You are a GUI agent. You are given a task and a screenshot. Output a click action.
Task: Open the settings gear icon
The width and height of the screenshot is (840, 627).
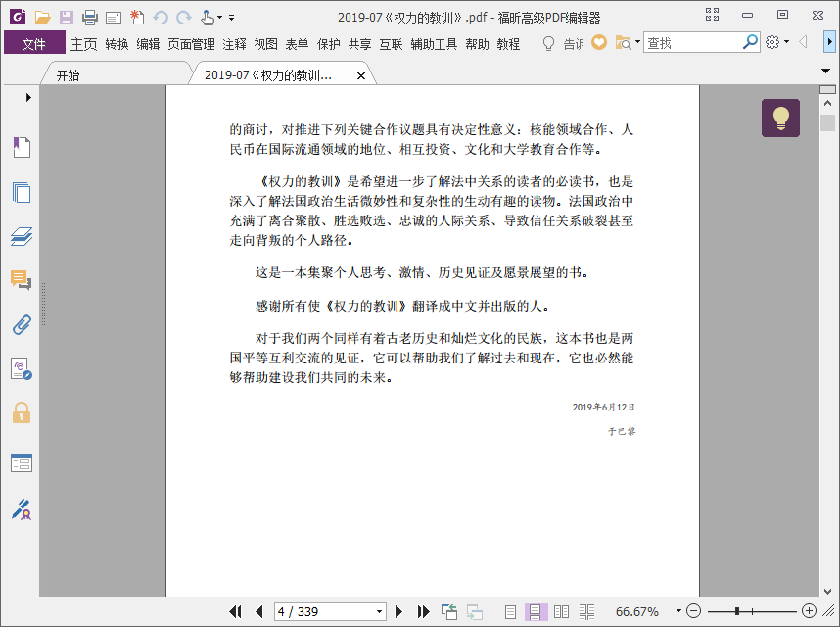pyautogui.click(x=772, y=42)
